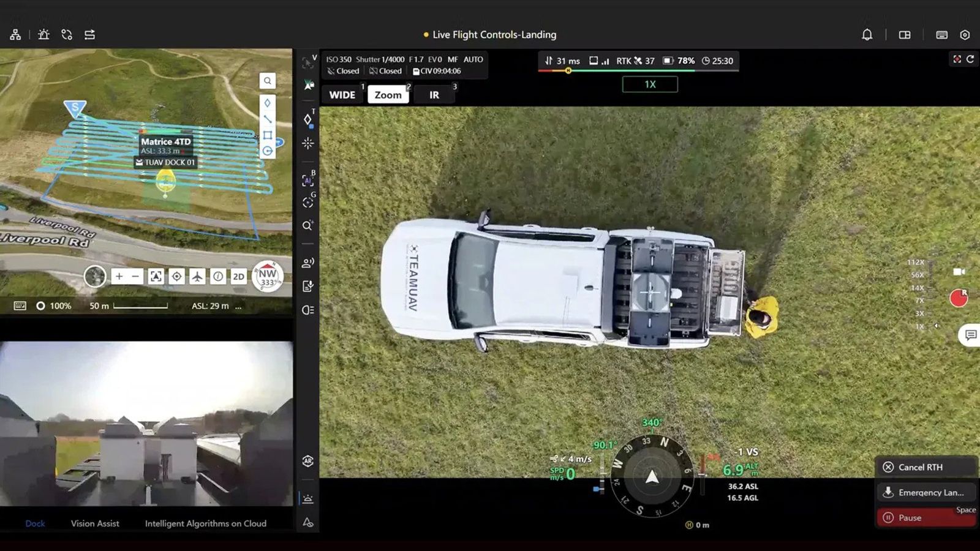Open the notification bell
Screen dimensions: 980x551
pyautogui.click(x=867, y=35)
